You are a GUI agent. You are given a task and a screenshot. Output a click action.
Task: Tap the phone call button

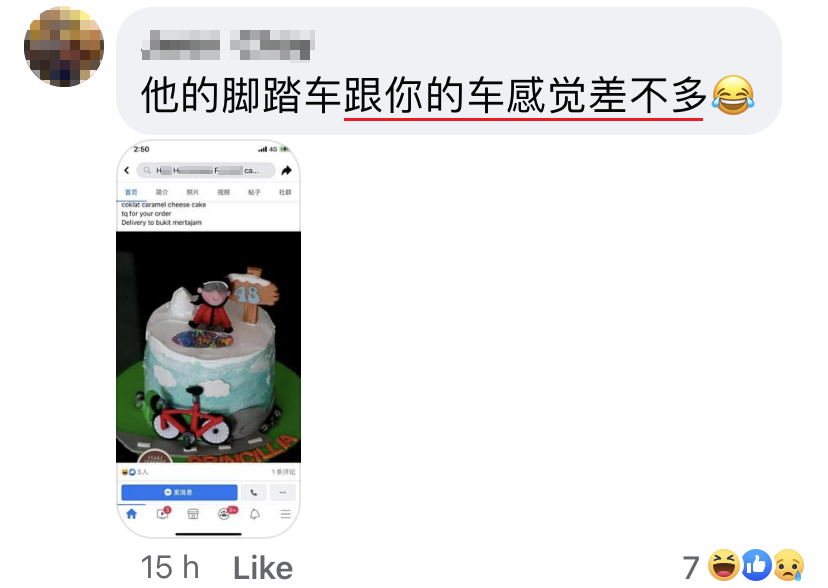click(x=254, y=492)
